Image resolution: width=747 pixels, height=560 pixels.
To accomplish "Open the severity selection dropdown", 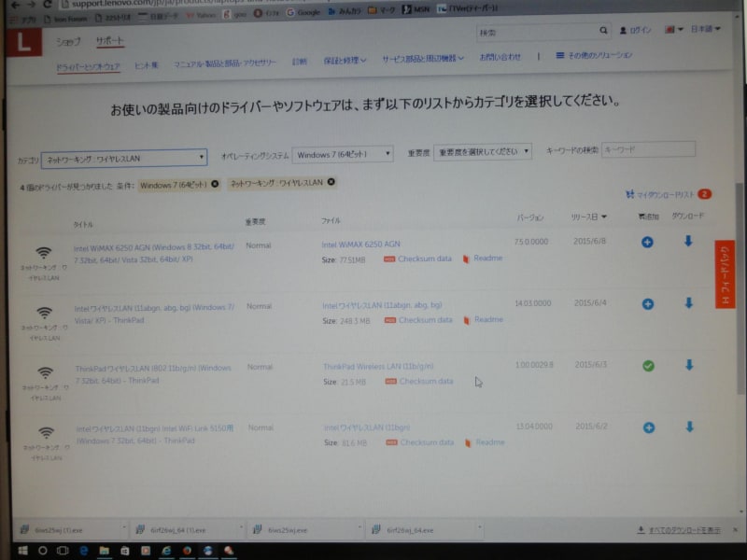I will 482,152.
